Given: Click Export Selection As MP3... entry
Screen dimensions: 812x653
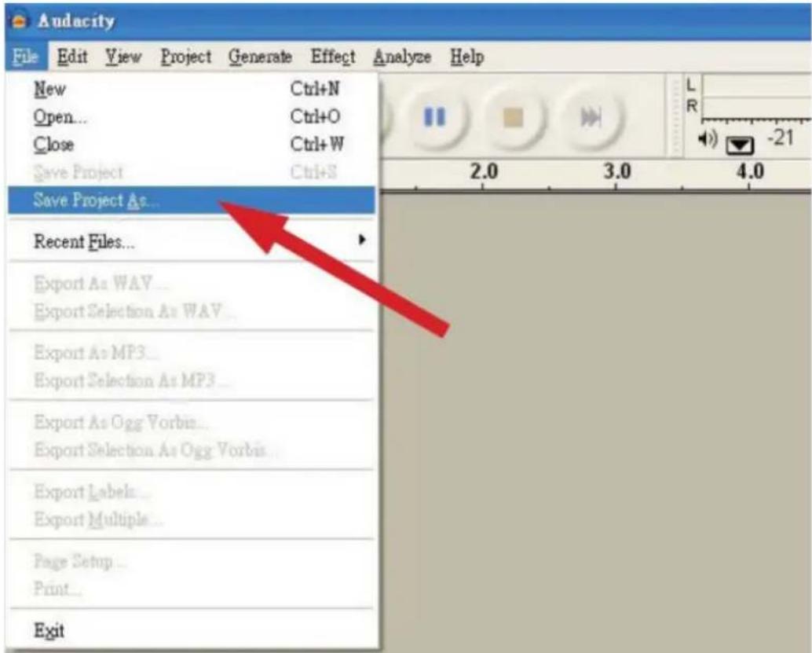Looking at the screenshot, I should click(192, 380).
